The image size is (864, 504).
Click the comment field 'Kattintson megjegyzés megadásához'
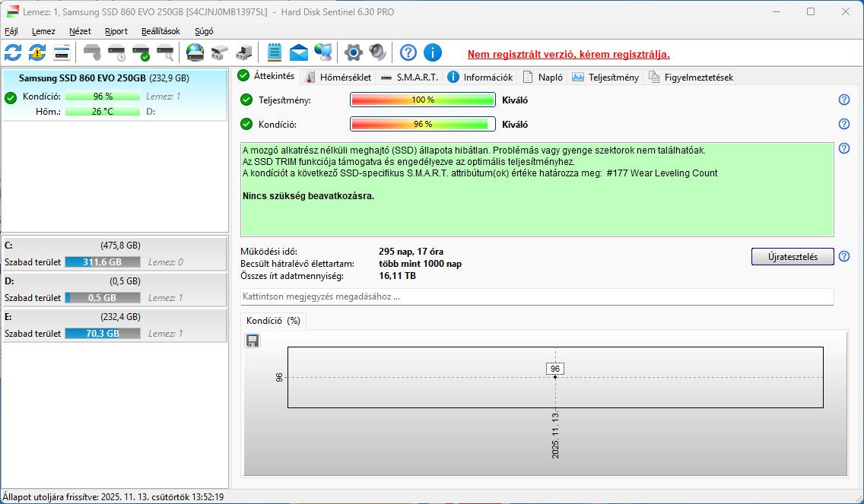pos(537,296)
